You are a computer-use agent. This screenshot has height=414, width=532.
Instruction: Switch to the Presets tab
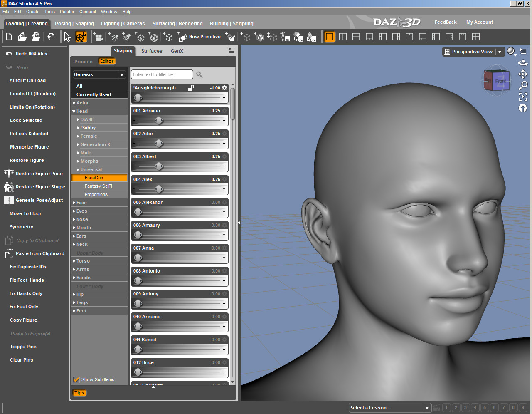click(x=84, y=62)
